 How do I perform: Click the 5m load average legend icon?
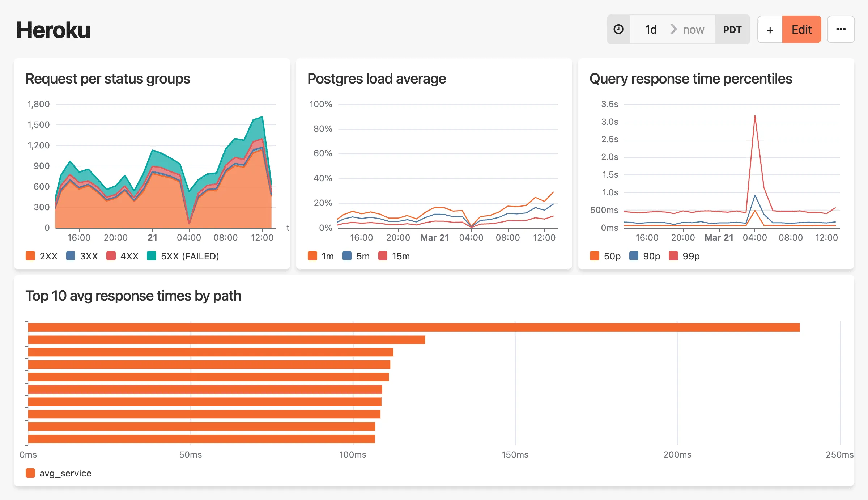[347, 256]
